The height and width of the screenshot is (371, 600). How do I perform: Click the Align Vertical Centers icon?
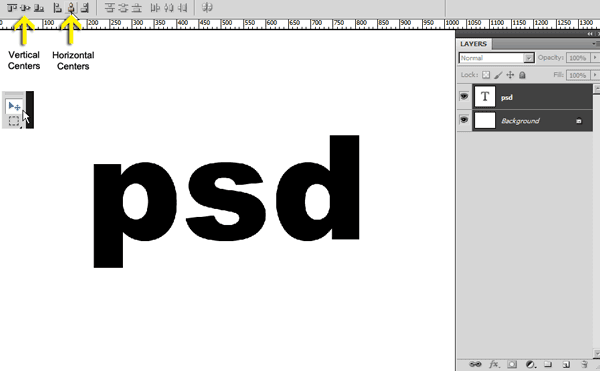[25, 8]
